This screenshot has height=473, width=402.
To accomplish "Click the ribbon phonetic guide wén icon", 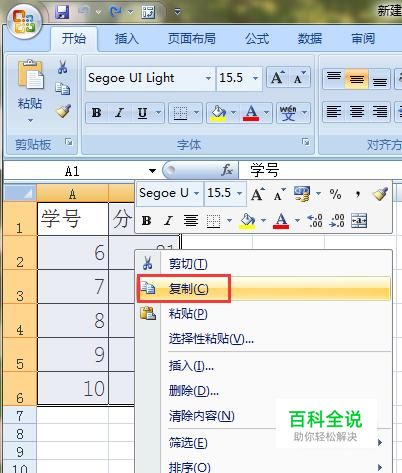I will click(x=288, y=113).
